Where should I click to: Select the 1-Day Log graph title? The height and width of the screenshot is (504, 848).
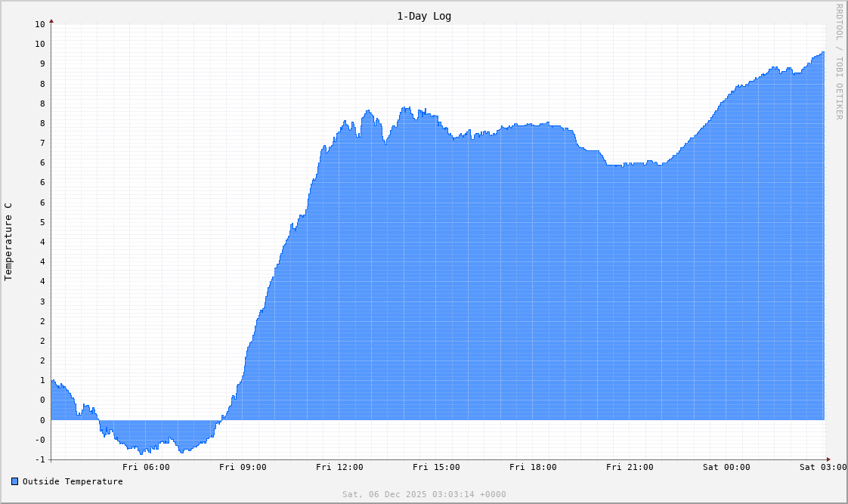[x=423, y=16]
